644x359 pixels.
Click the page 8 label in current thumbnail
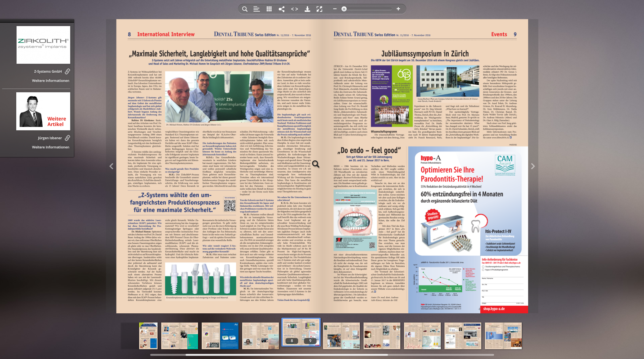292,341
